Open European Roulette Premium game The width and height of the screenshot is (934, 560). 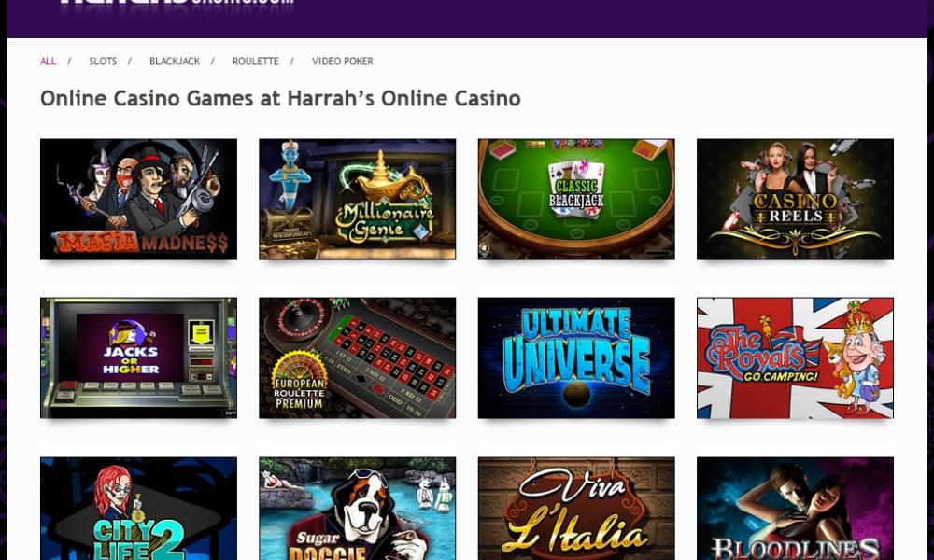(x=358, y=358)
